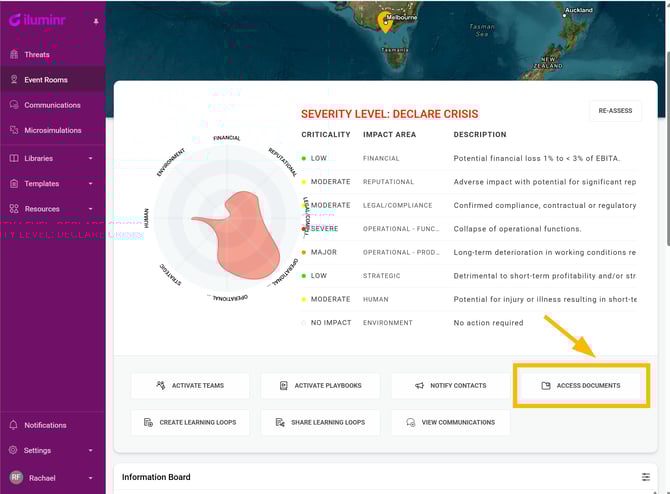Viewport: 670px width, 494px height.
Task: Expand the Templates dropdown arrow
Action: pos(90,184)
